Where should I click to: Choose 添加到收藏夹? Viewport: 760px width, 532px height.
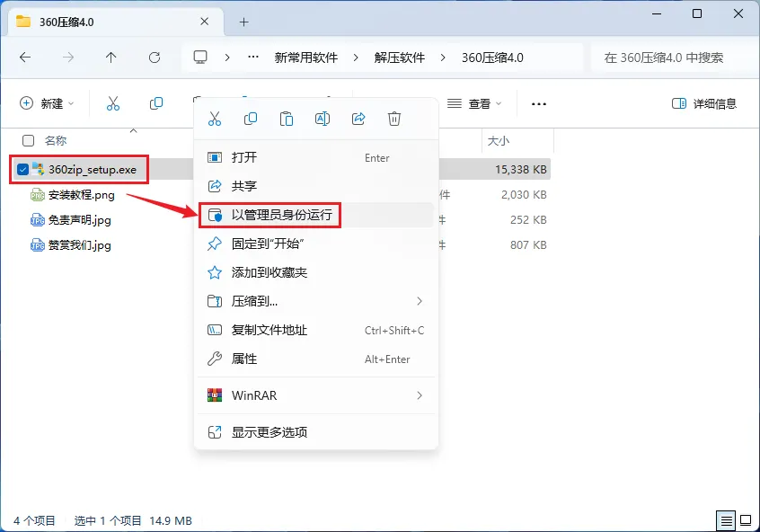315,272
